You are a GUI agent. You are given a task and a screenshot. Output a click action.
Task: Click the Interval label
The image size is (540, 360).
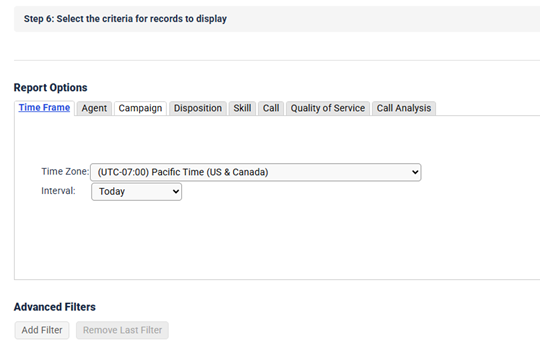point(58,191)
